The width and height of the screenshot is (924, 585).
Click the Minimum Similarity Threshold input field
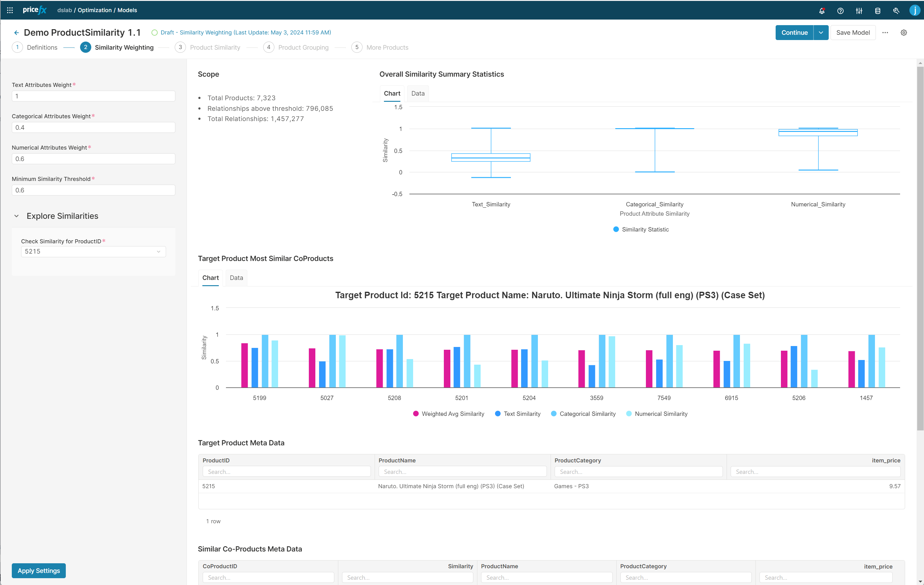click(x=93, y=190)
